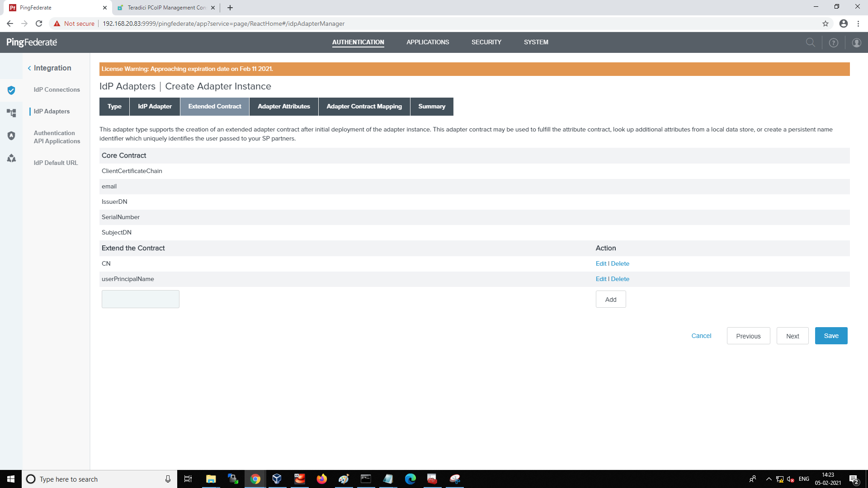Open Task View button
The height and width of the screenshot is (488, 868).
click(188, 479)
